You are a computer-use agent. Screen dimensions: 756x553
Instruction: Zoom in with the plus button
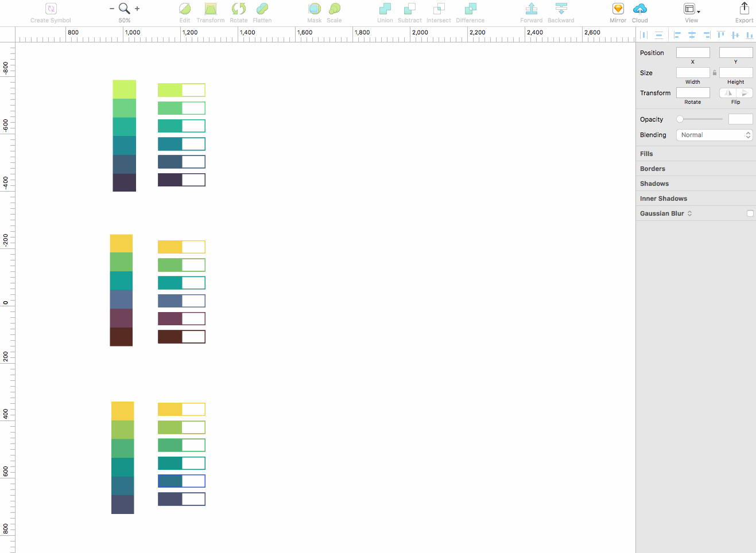[x=137, y=9]
